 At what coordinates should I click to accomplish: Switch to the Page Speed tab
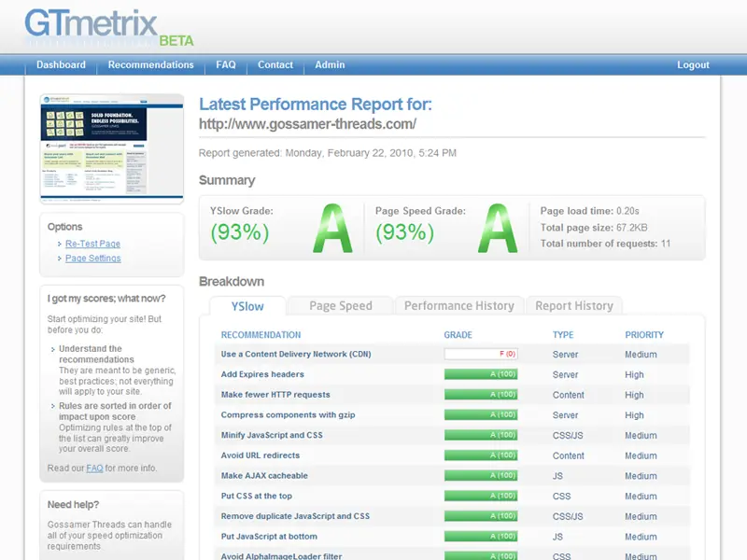[x=341, y=306]
